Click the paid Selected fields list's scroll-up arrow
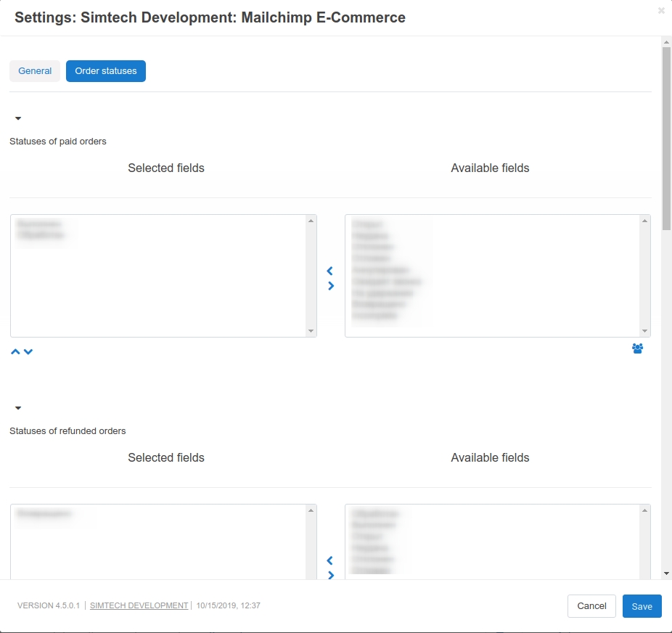 [x=311, y=221]
